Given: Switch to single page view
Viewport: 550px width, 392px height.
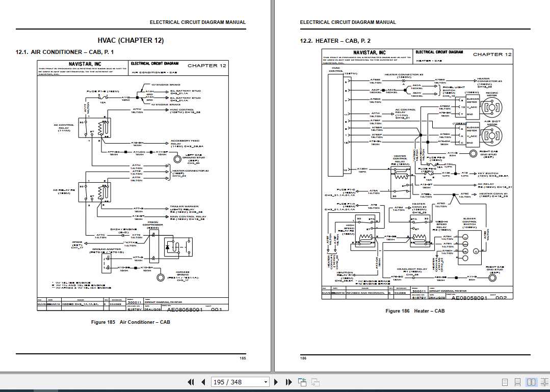Looking at the screenshot, I should [x=505, y=382].
